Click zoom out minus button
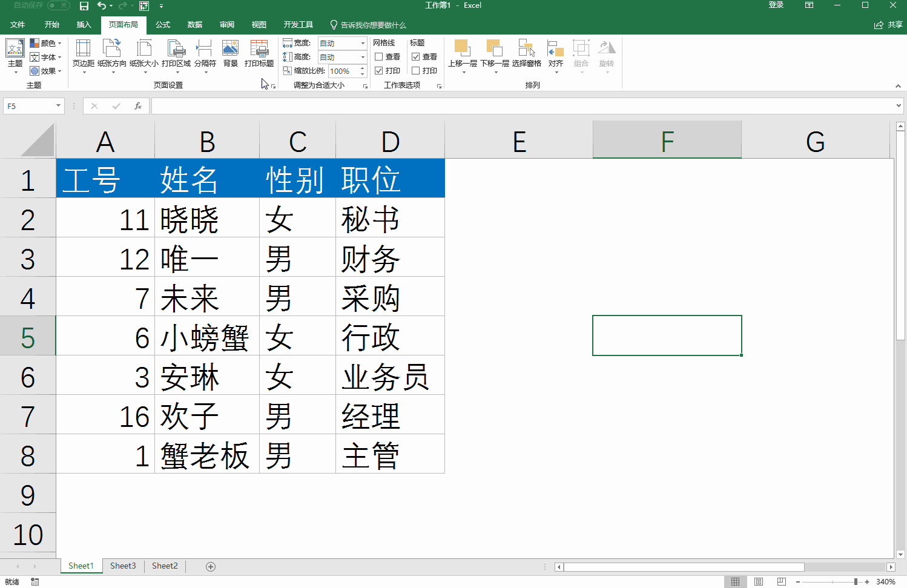Screen dimensions: 907x588 pyautogui.click(x=798, y=582)
